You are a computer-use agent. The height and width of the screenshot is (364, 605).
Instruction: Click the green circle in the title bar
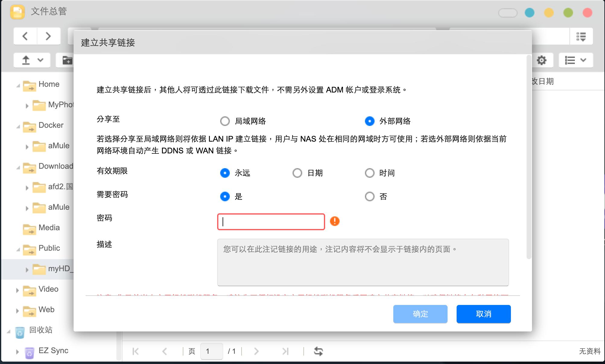567,13
